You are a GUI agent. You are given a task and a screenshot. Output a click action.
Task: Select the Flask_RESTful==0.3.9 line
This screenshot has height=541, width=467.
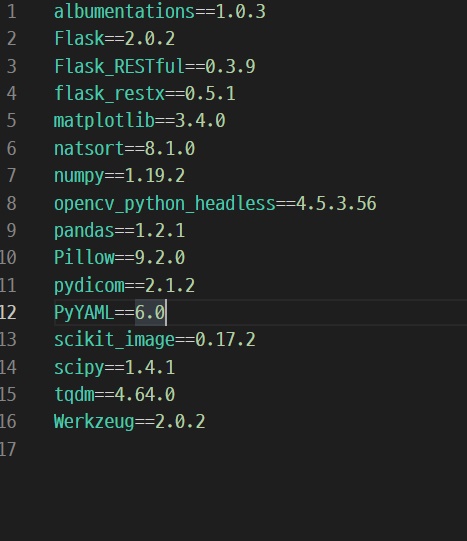pyautogui.click(x=155, y=66)
